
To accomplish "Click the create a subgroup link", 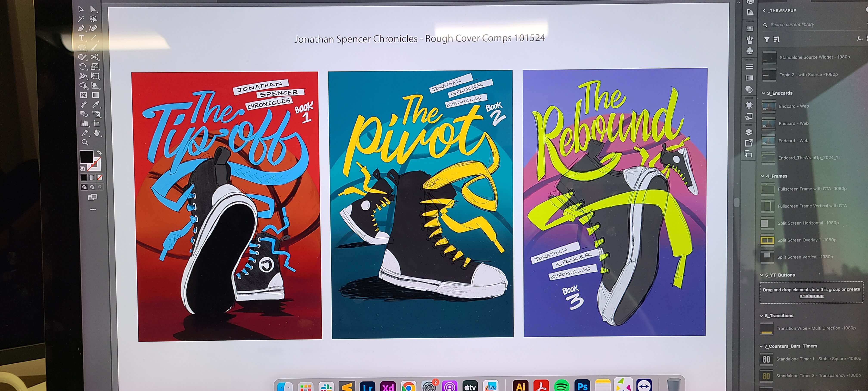I will [811, 296].
